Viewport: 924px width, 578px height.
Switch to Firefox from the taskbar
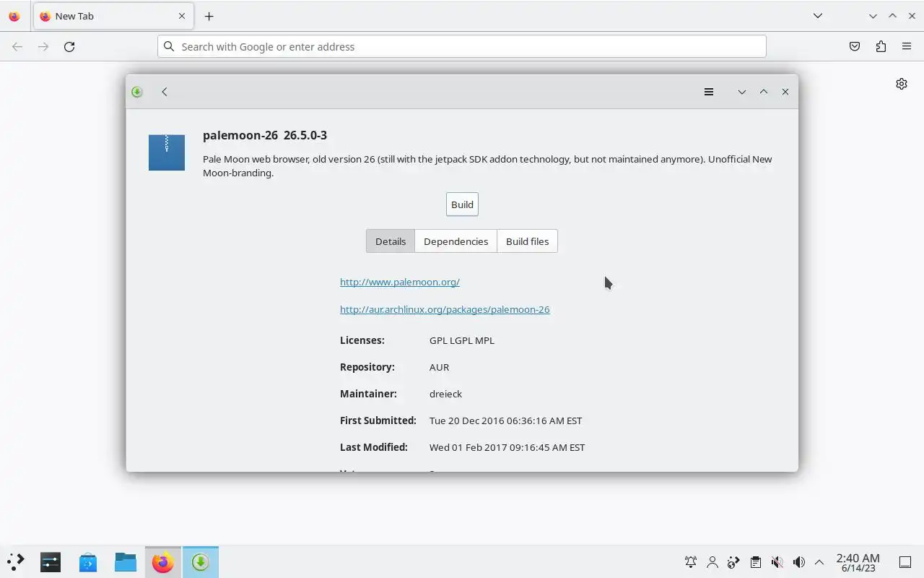pos(163,562)
